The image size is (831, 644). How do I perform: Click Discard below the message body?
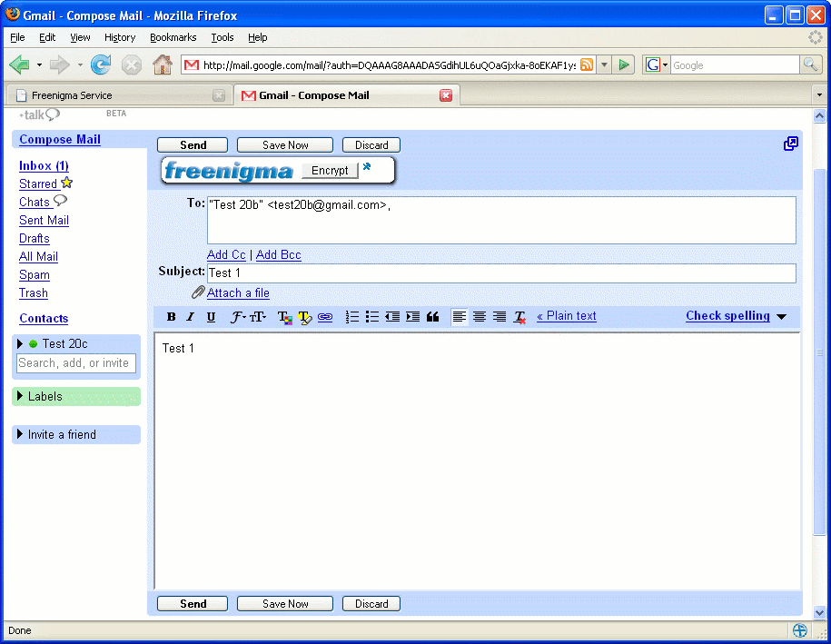(371, 604)
